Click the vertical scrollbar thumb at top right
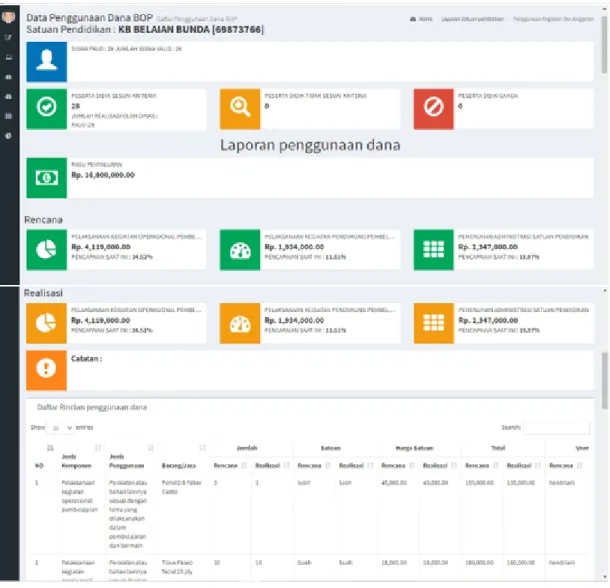 pyautogui.click(x=604, y=43)
